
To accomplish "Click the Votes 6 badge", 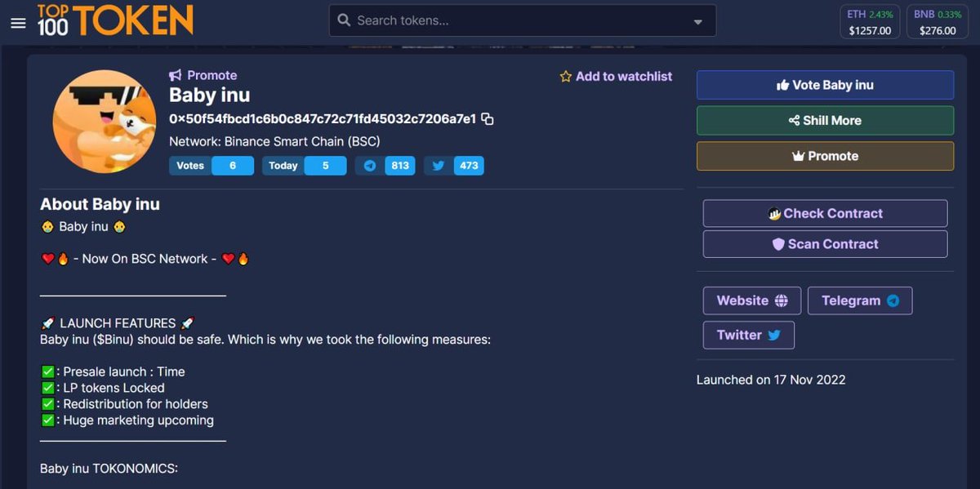I will click(x=211, y=166).
